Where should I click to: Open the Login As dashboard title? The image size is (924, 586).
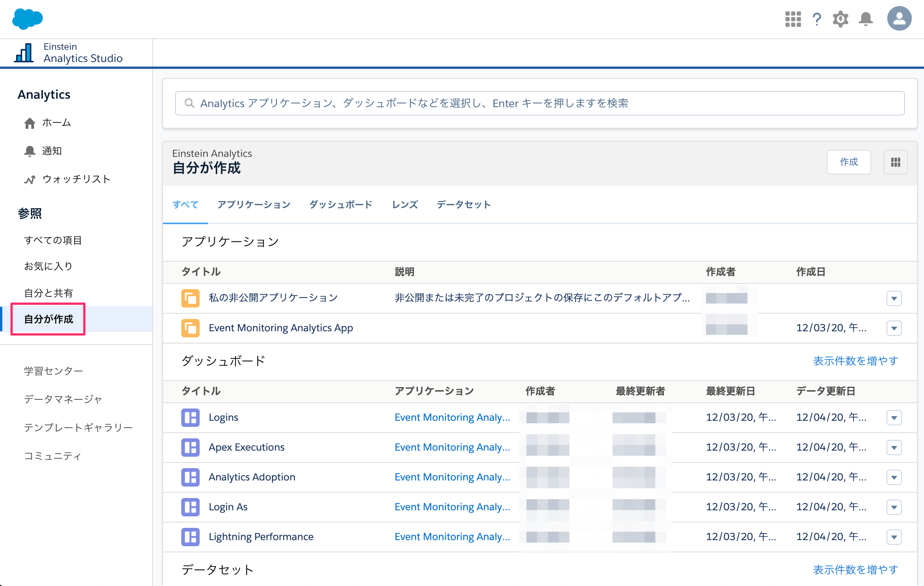point(228,507)
